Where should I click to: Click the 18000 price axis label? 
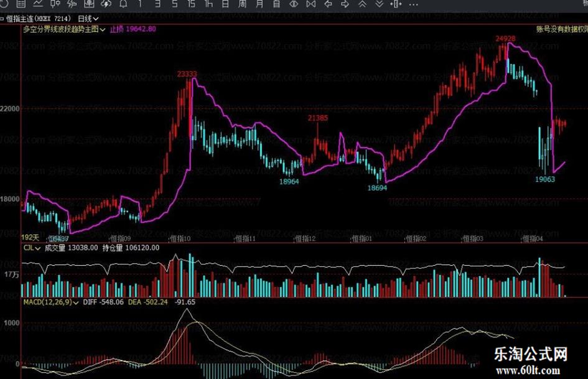tap(10, 199)
